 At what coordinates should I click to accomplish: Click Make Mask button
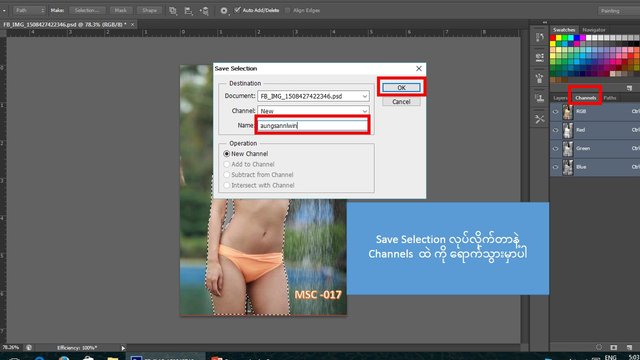pos(120,10)
